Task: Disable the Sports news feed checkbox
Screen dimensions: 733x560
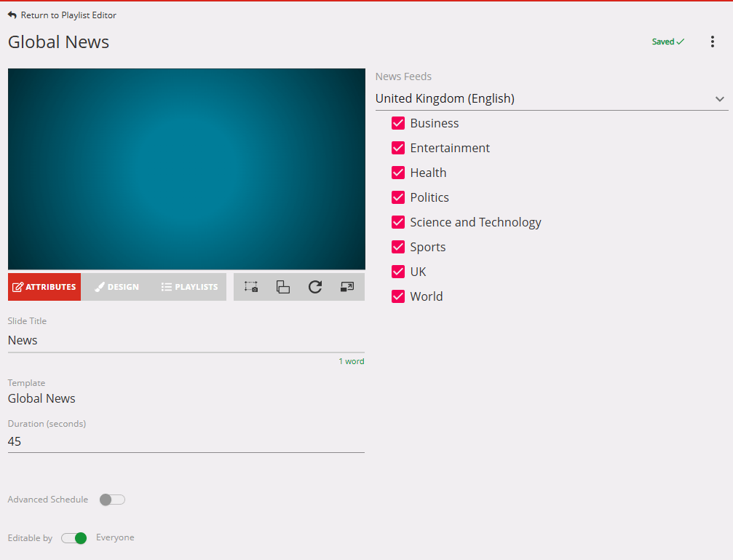Action: (398, 247)
